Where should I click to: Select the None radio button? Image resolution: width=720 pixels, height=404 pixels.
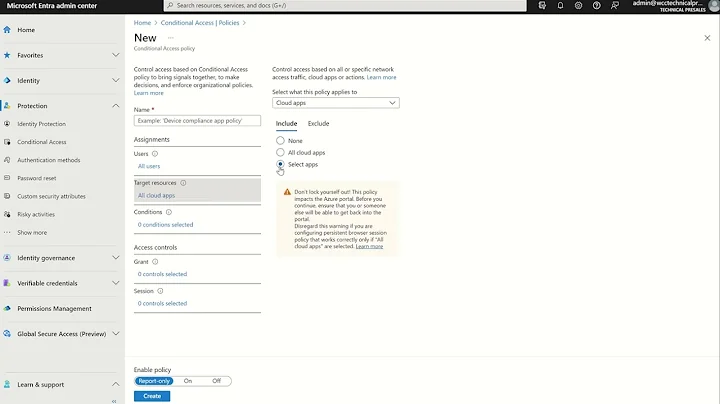[280, 140]
